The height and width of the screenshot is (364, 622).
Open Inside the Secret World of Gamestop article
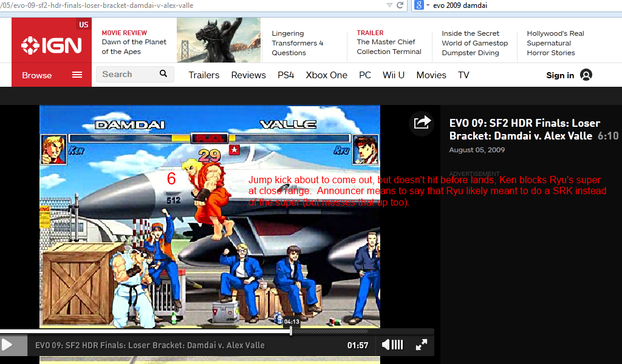coord(475,43)
